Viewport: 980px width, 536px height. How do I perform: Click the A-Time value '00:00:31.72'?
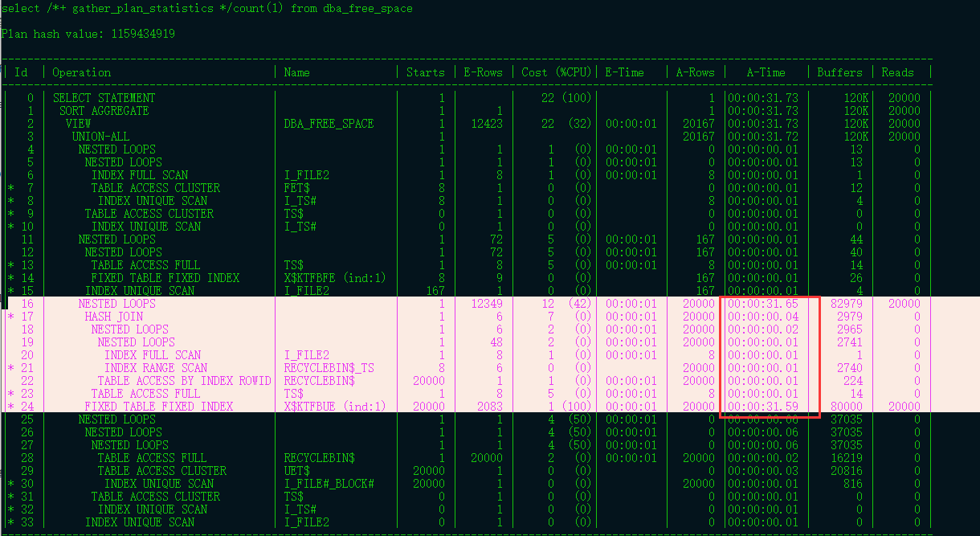coord(763,137)
